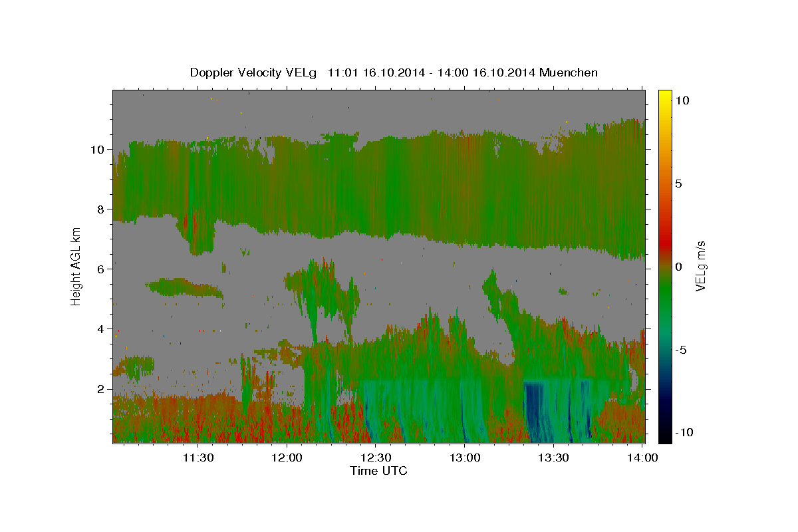Click the 12:00 time tick label

coord(287,458)
